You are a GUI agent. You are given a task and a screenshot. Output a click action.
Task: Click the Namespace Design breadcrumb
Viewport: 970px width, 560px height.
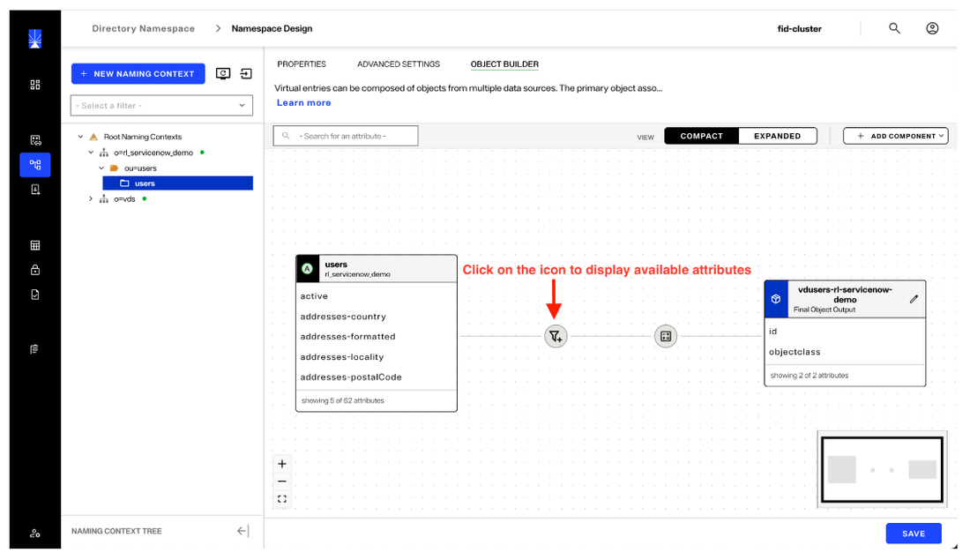click(x=272, y=28)
